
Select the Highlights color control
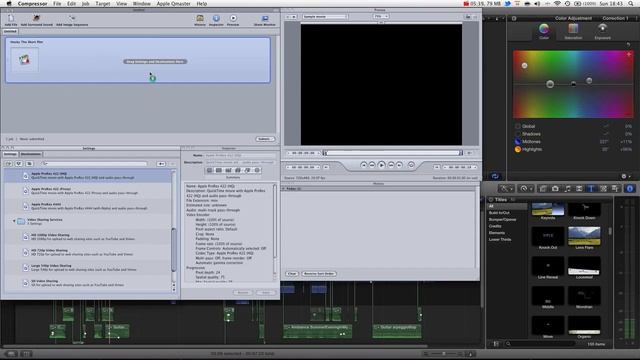(x=529, y=149)
